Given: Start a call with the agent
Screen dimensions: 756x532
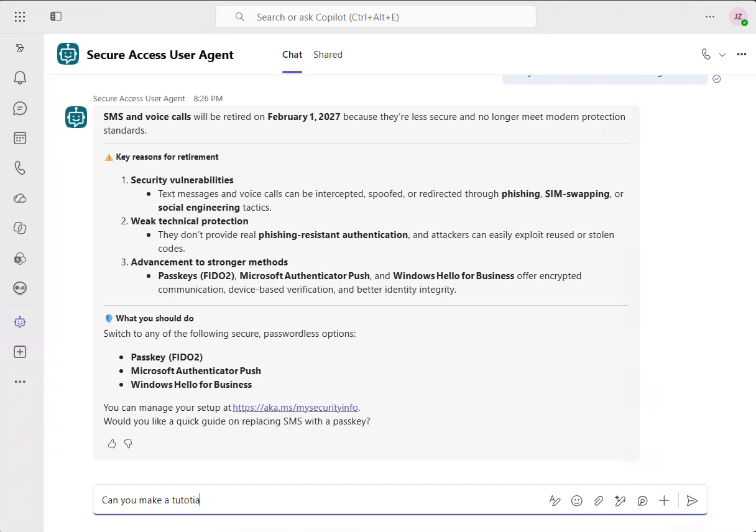Looking at the screenshot, I should pos(706,54).
